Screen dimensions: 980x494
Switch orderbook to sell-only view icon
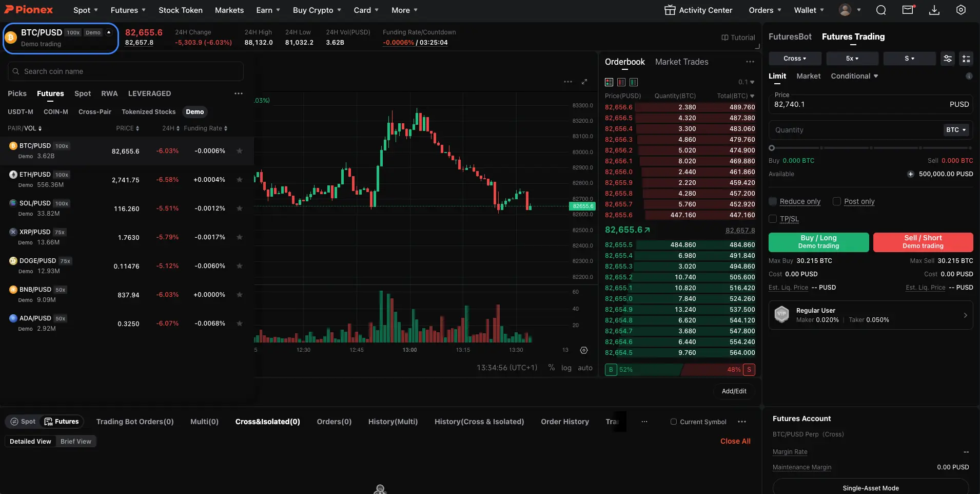click(x=621, y=82)
